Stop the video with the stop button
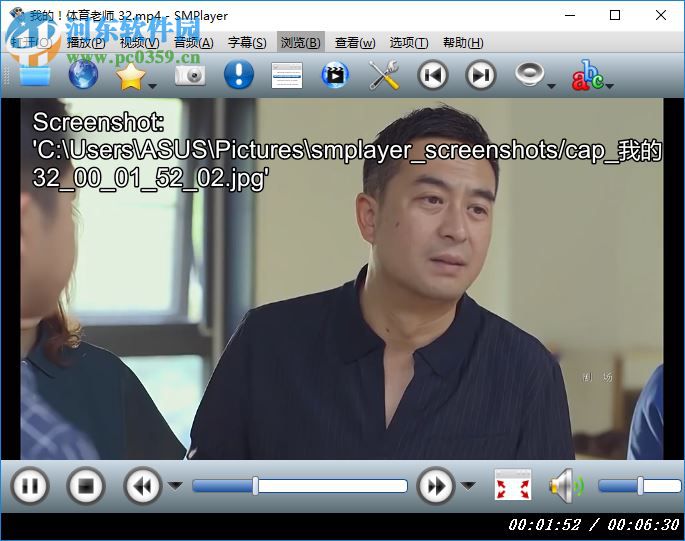This screenshot has height=541, width=685. (86, 487)
